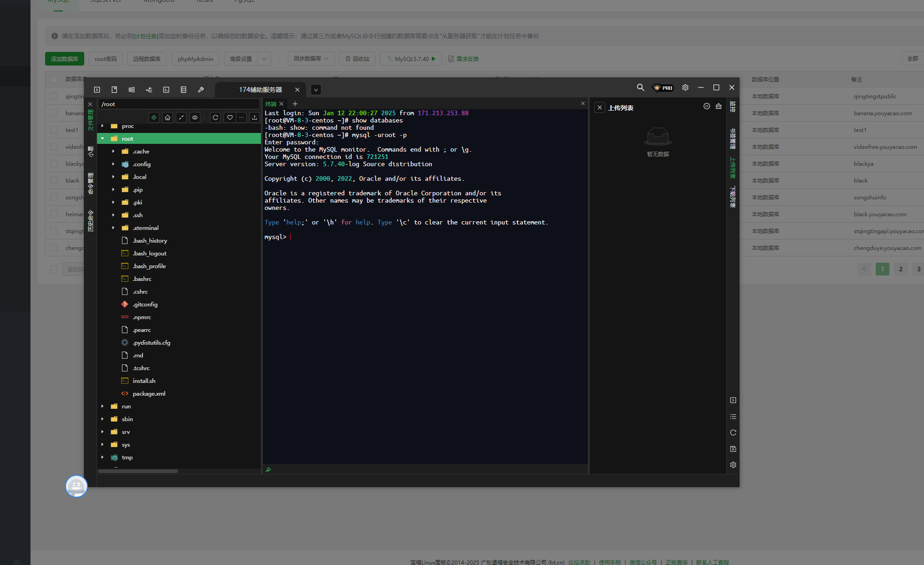Check the checkbox for test1 database row
Image resolution: width=924 pixels, height=565 pixels.
[54, 130]
